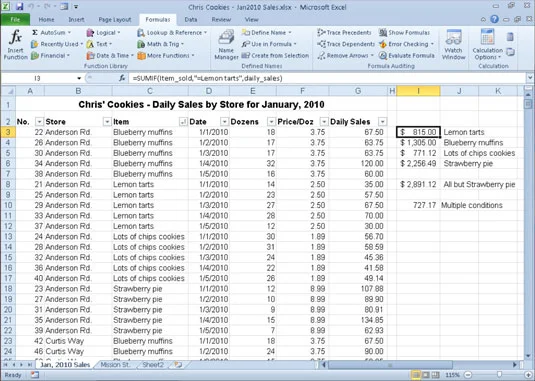Click in the formula bar text
This screenshot has width=535, height=381.
[x=207, y=78]
